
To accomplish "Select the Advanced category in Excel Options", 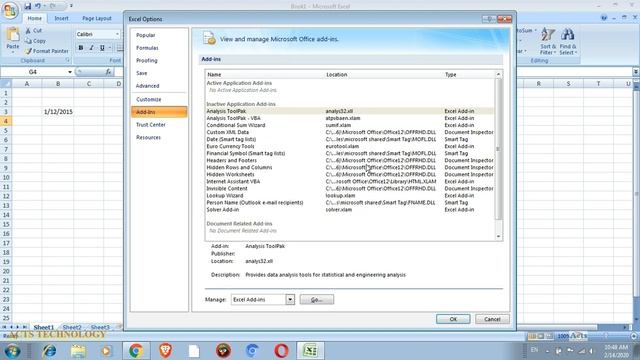I will tap(159, 86).
